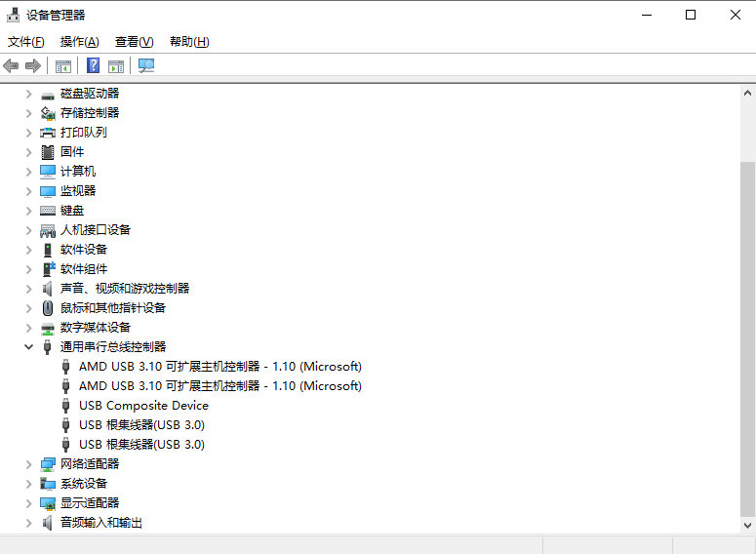Click the 磁盘驱动器 disk drive icon
The width and height of the screenshot is (756, 554).
click(48, 94)
